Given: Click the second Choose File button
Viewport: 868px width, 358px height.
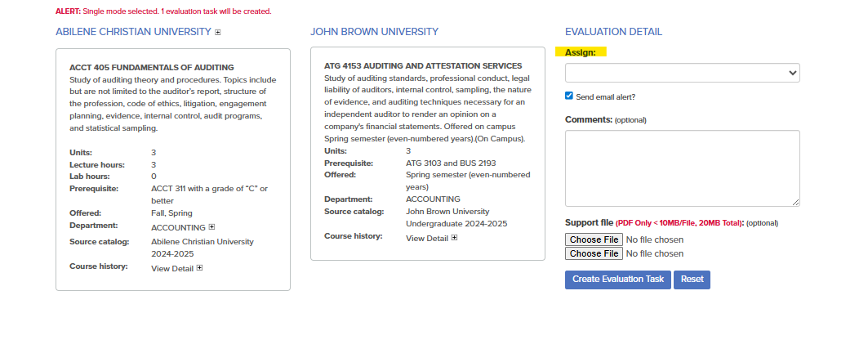Looking at the screenshot, I should [x=594, y=253].
